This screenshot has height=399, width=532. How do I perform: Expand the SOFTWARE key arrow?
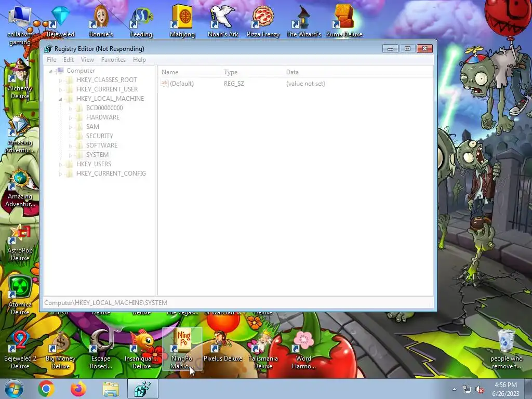[70, 145]
